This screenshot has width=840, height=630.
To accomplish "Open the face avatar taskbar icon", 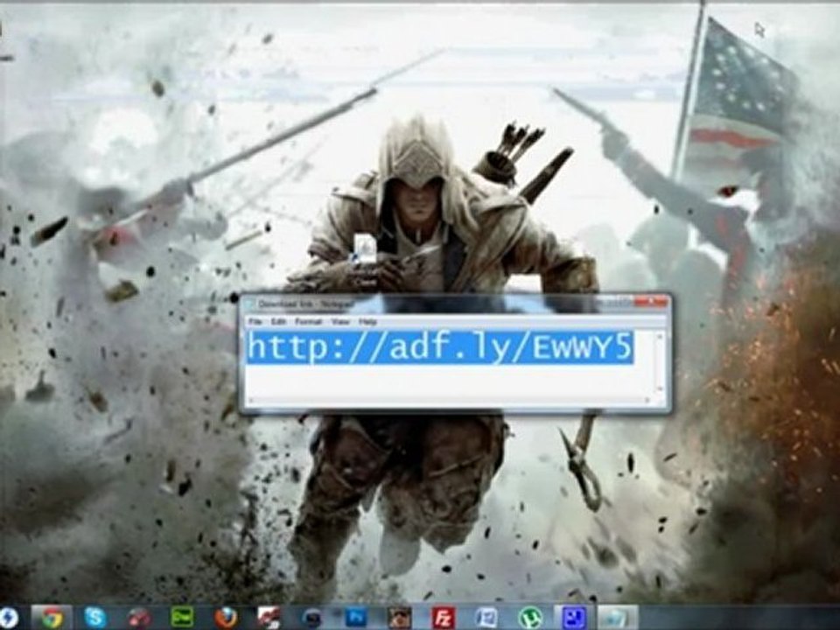I will [400, 618].
